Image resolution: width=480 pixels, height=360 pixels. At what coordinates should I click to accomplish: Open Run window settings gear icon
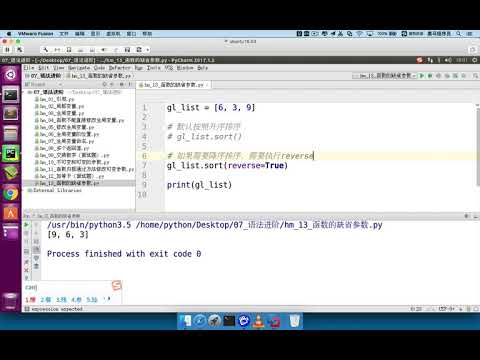tap(466, 216)
